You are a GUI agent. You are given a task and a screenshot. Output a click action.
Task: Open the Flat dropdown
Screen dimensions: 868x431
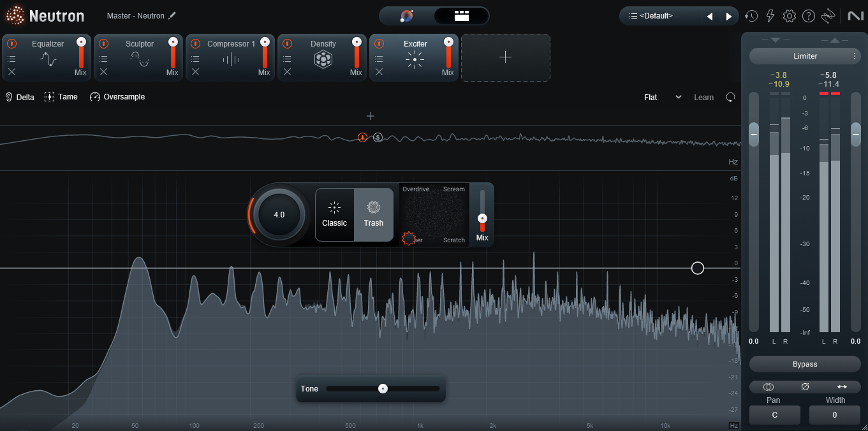click(663, 98)
